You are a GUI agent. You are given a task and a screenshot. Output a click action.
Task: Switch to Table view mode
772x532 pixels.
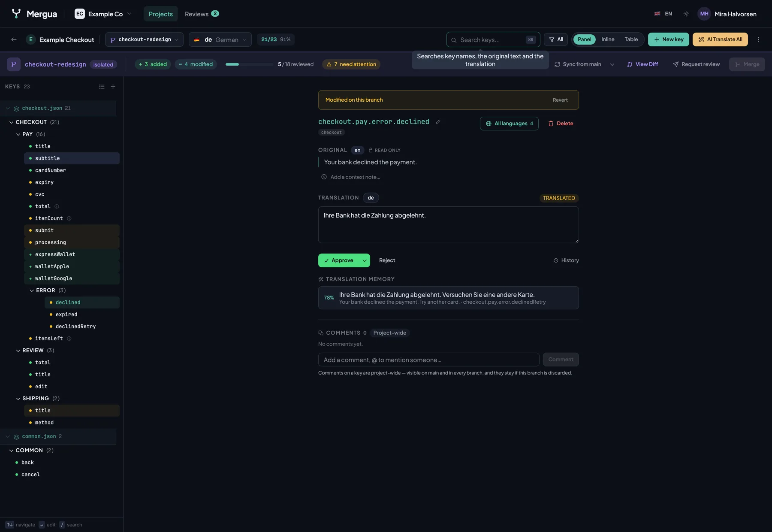[x=631, y=39]
